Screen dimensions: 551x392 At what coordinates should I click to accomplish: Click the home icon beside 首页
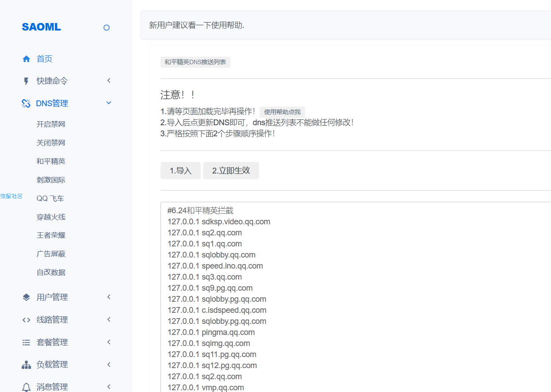click(26, 59)
